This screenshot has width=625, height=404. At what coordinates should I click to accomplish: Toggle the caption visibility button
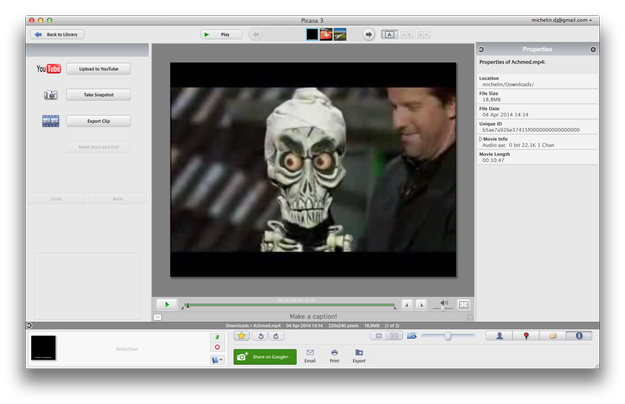coord(157,317)
